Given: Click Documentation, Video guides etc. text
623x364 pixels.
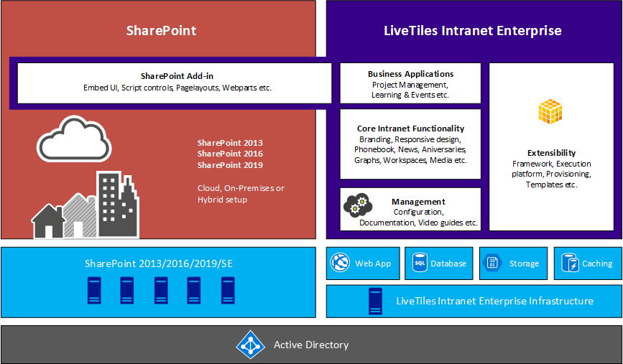Looking at the screenshot, I should [x=418, y=223].
